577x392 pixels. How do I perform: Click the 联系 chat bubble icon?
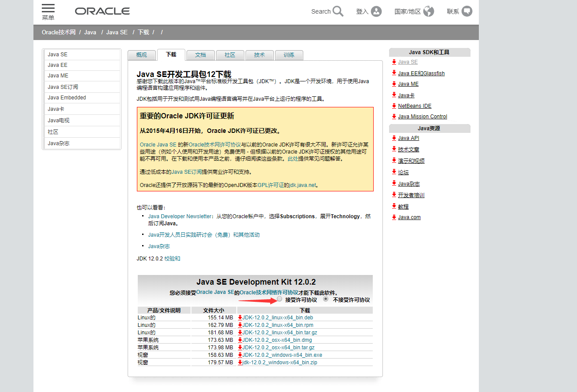[467, 11]
